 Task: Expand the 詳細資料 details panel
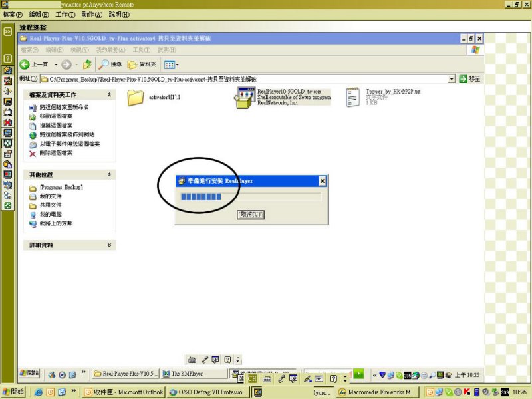coord(109,245)
